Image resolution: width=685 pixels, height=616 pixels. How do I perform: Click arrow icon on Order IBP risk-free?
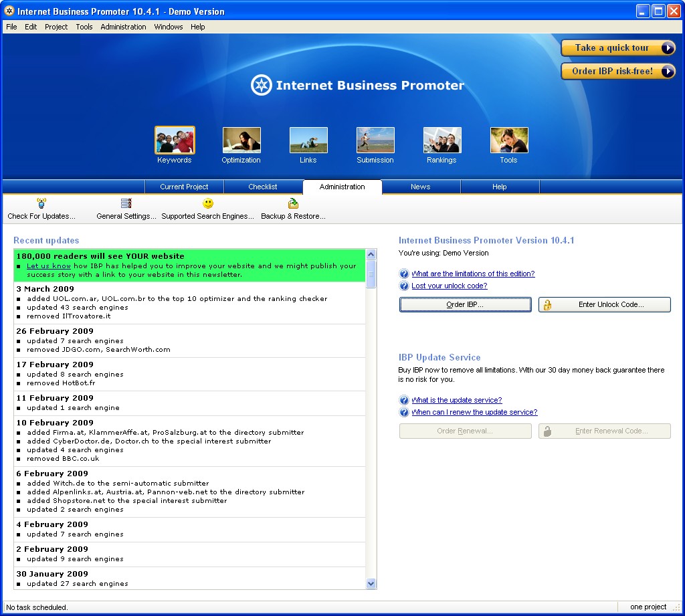(x=668, y=71)
